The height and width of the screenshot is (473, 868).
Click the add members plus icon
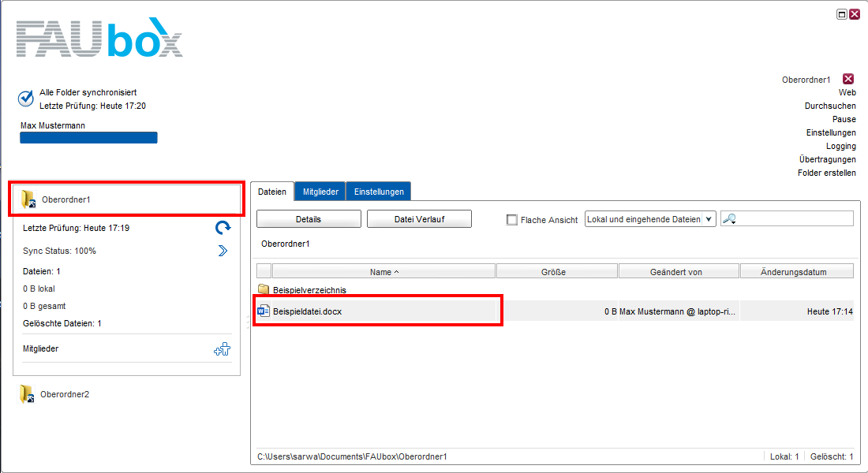click(223, 349)
